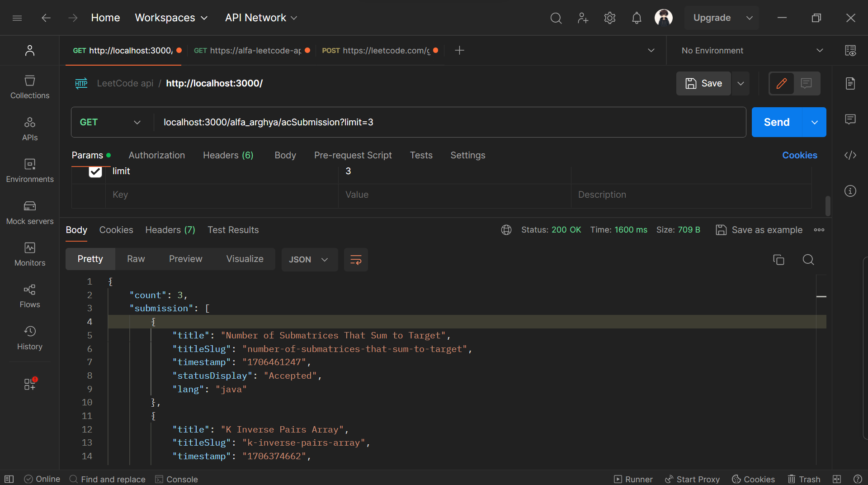Viewport: 868px width, 485px height.
Task: Open the JSON format dropdown
Action: pos(309,260)
